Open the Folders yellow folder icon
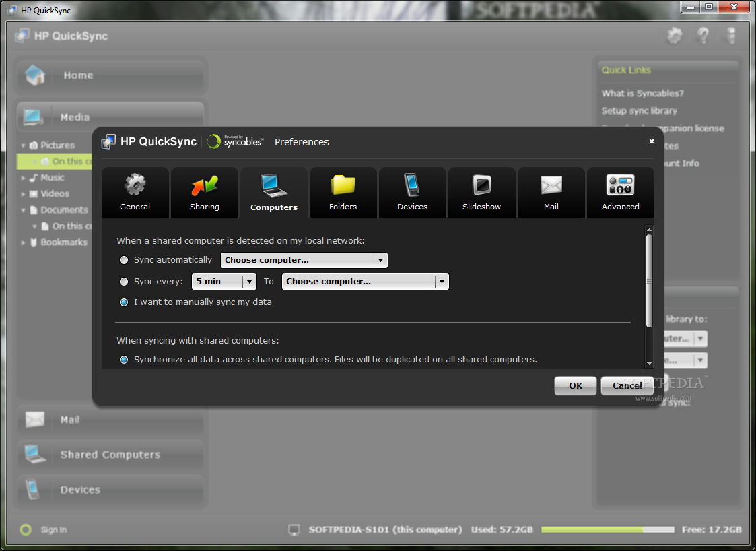The image size is (756, 551). (343, 185)
